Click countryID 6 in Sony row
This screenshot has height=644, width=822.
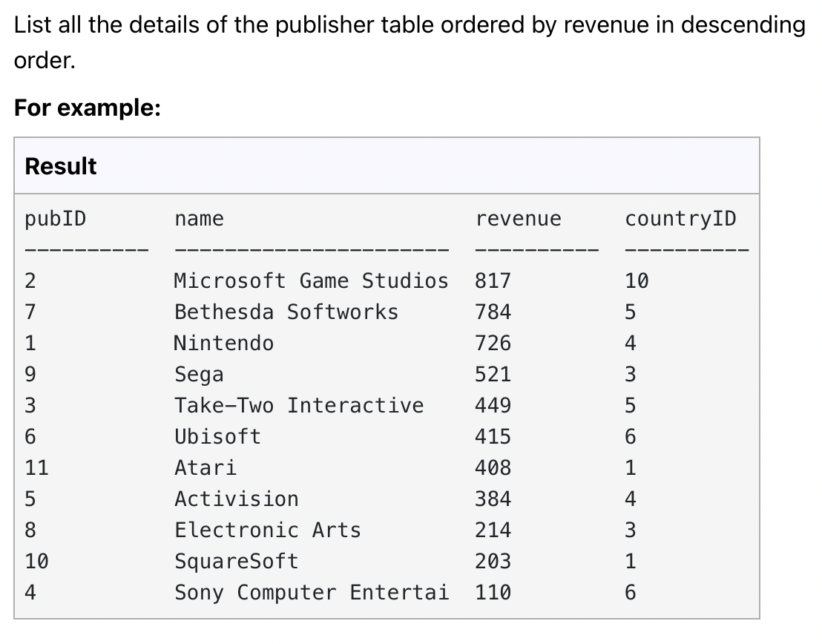pyautogui.click(x=631, y=592)
